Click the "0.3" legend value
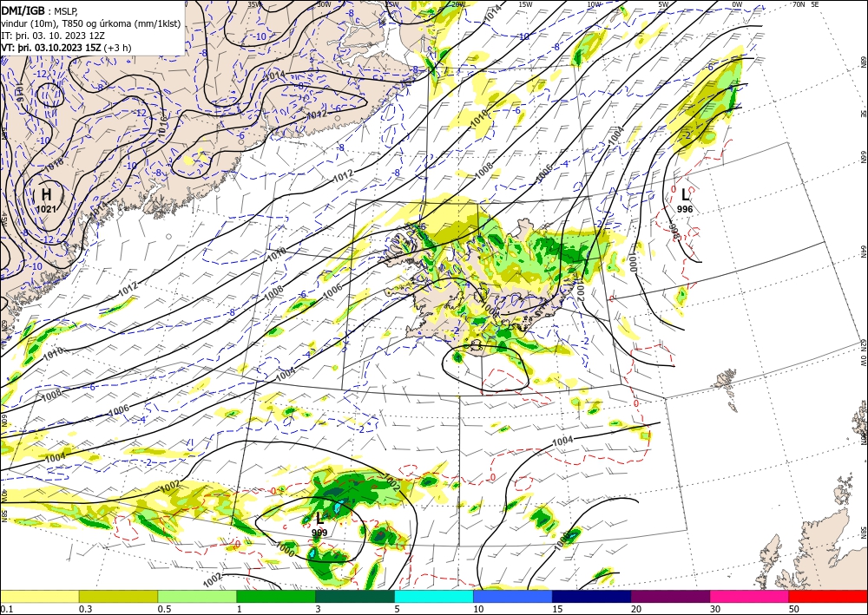The width and height of the screenshot is (868, 615). pyautogui.click(x=85, y=609)
